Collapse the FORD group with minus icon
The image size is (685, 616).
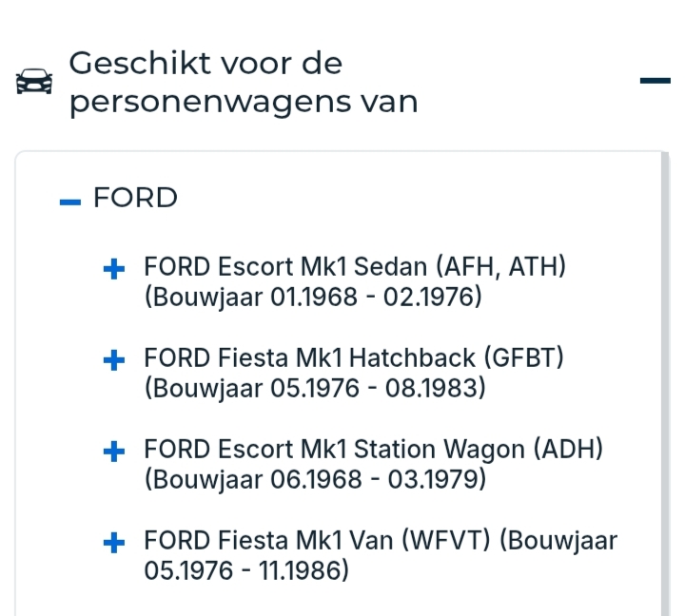pyautogui.click(x=70, y=201)
